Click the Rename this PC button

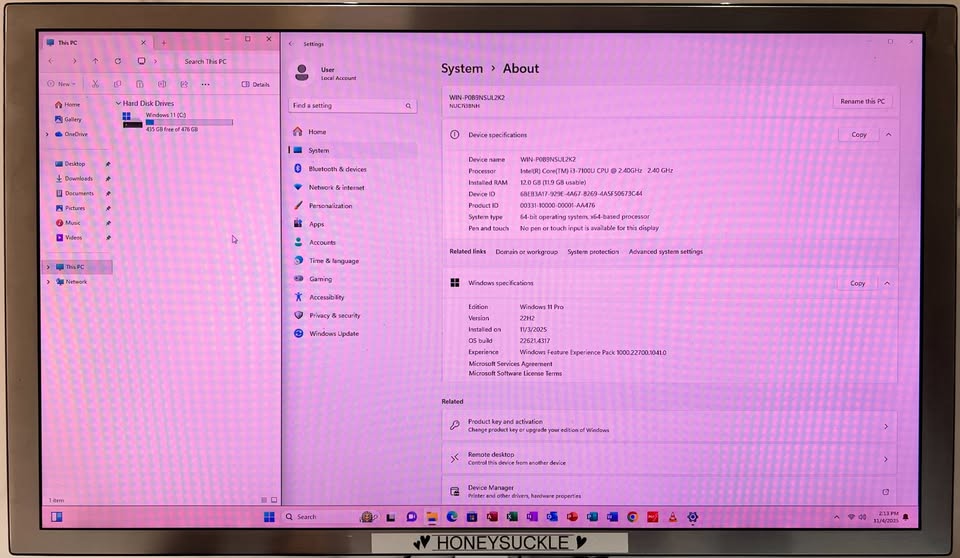(x=862, y=101)
